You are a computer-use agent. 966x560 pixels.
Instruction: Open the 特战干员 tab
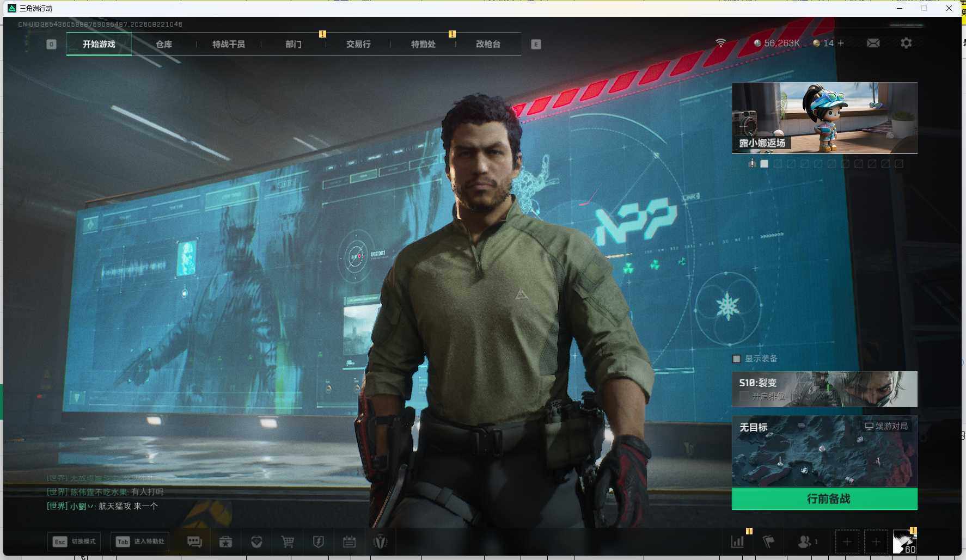(228, 44)
